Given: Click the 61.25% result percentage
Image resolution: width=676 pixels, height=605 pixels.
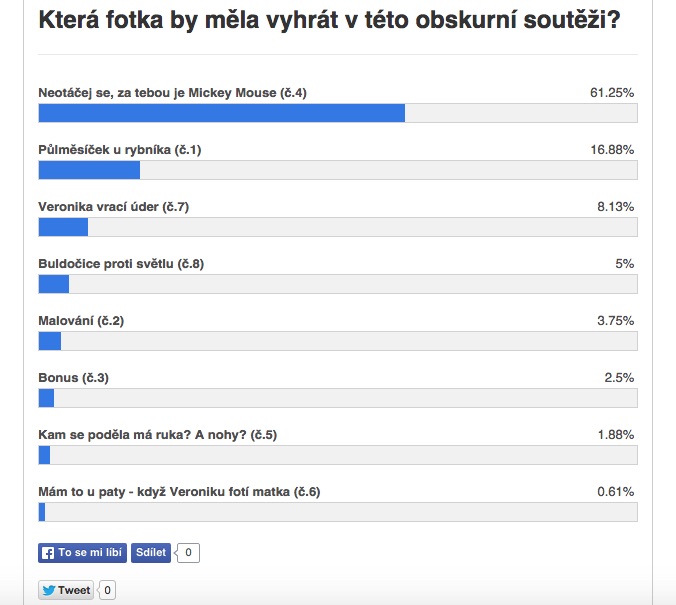Looking at the screenshot, I should 612,93.
